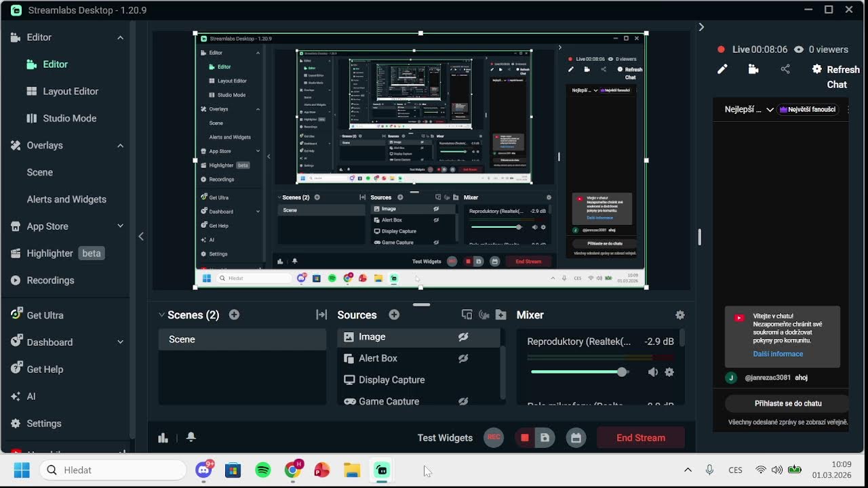
Task: Open Google Chrome from taskbar
Action: (x=293, y=469)
